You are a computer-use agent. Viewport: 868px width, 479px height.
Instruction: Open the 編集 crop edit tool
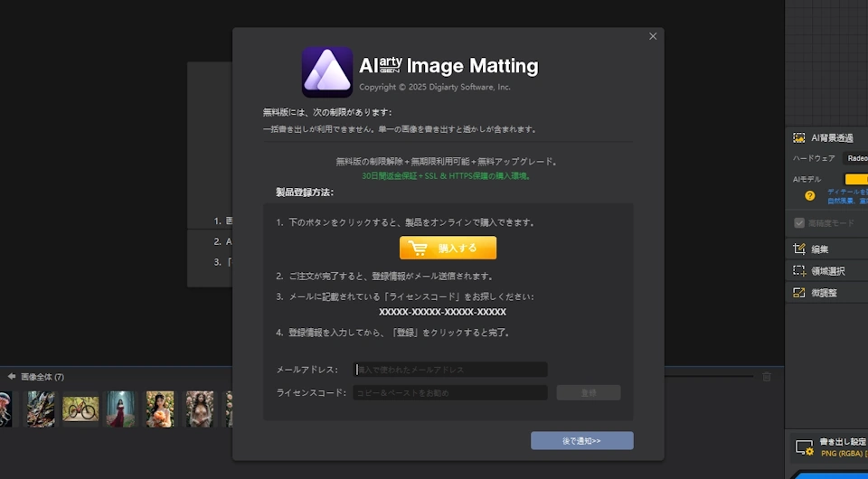click(x=798, y=249)
